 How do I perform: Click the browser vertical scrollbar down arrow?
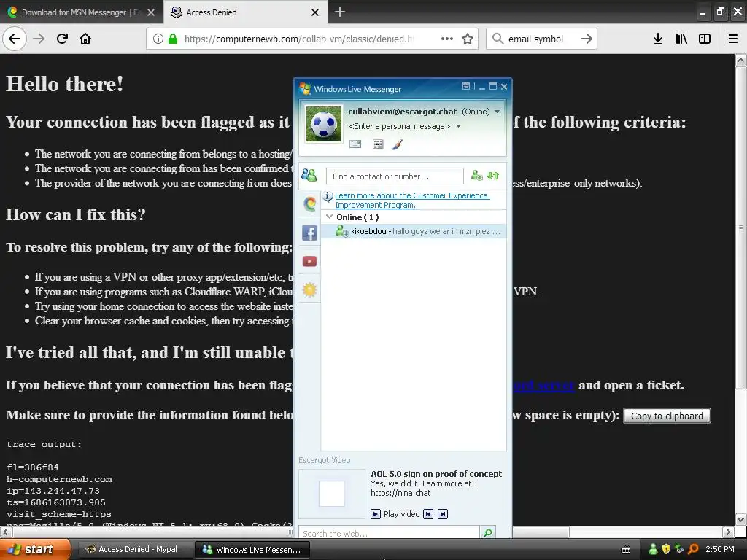(741, 519)
